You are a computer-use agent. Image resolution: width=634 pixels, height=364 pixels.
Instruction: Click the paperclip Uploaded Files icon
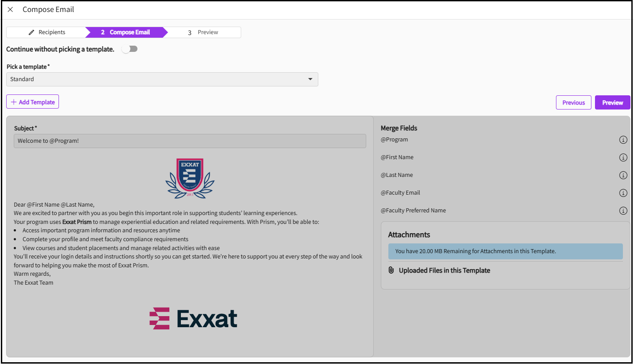391,270
